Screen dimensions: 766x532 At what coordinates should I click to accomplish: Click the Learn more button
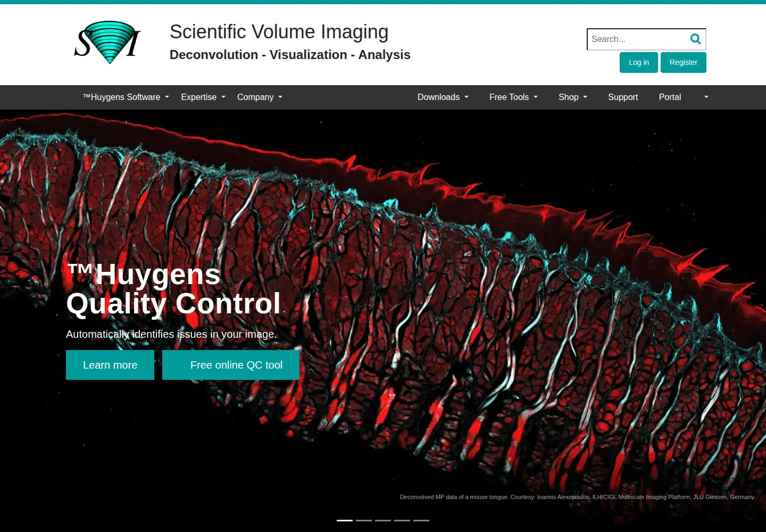(x=110, y=365)
